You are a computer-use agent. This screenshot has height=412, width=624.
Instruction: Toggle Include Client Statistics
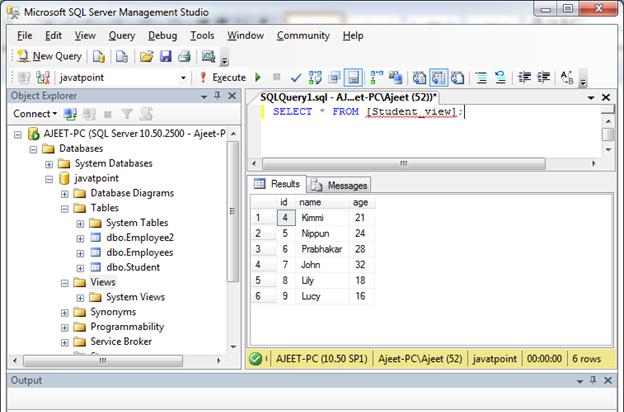(x=396, y=78)
